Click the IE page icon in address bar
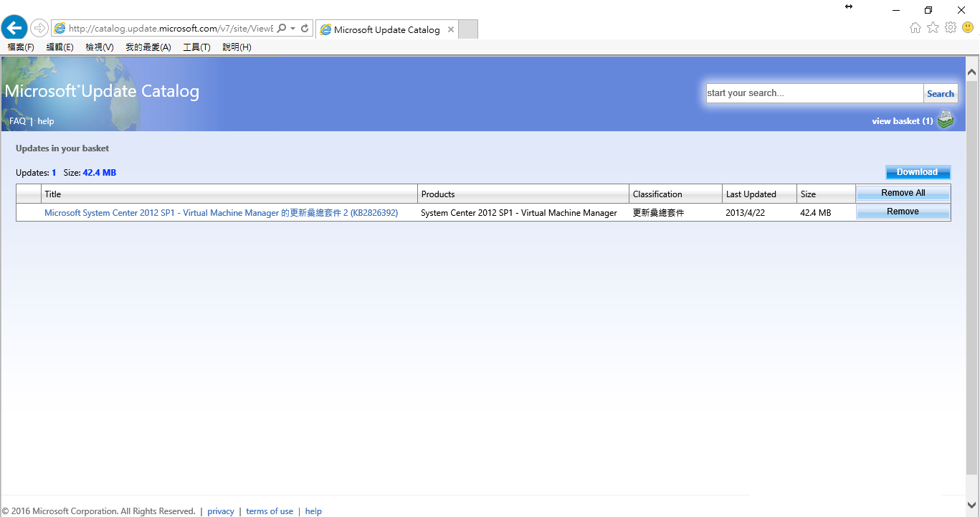This screenshot has height=517, width=980. pos(60,29)
